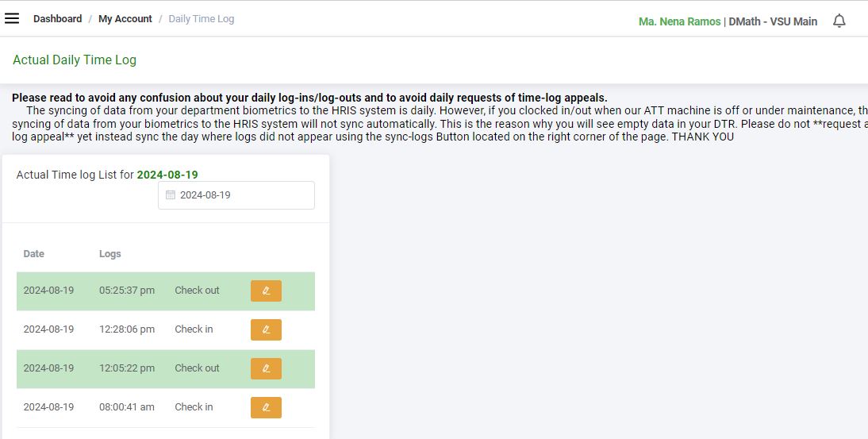This screenshot has height=439, width=868.
Task: Click the DMath - VSU Main label
Action: (x=772, y=21)
